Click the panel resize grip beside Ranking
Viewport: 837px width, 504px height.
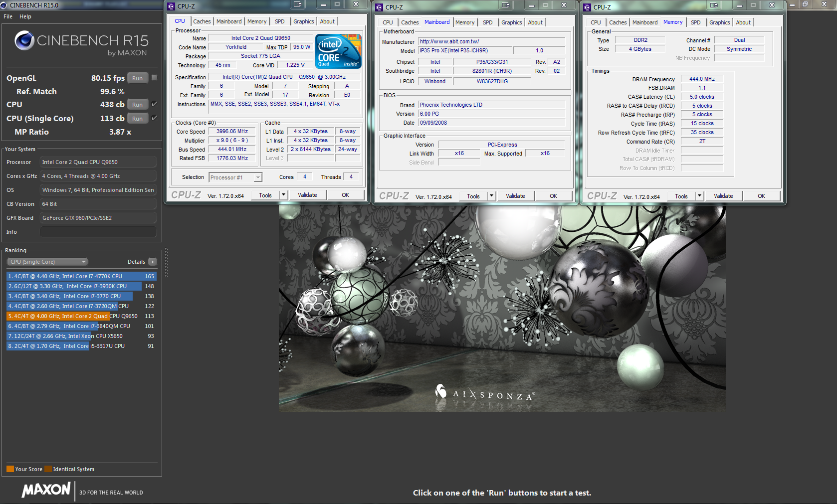166,262
